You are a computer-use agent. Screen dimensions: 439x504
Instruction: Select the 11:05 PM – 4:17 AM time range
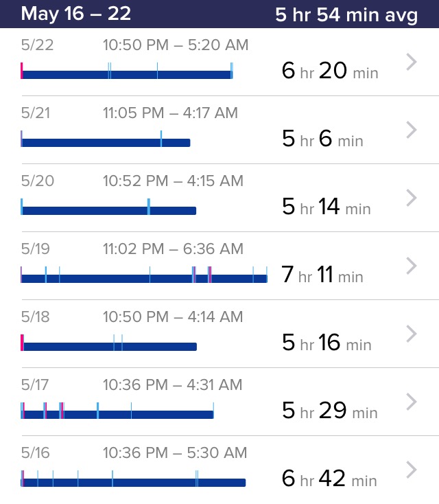(x=171, y=113)
